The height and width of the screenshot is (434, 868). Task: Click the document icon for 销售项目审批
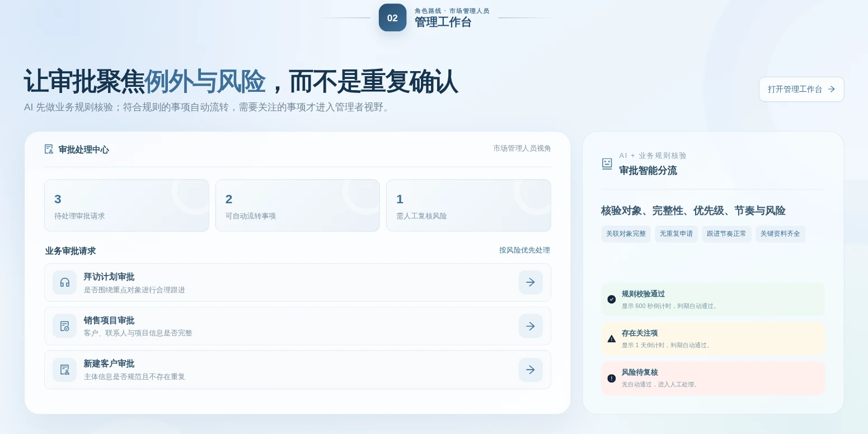pyautogui.click(x=64, y=326)
